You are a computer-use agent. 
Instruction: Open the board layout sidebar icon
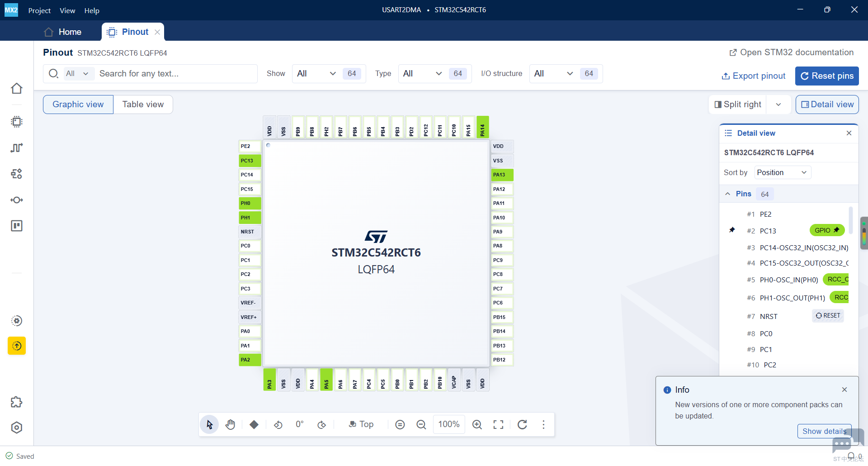click(x=17, y=226)
